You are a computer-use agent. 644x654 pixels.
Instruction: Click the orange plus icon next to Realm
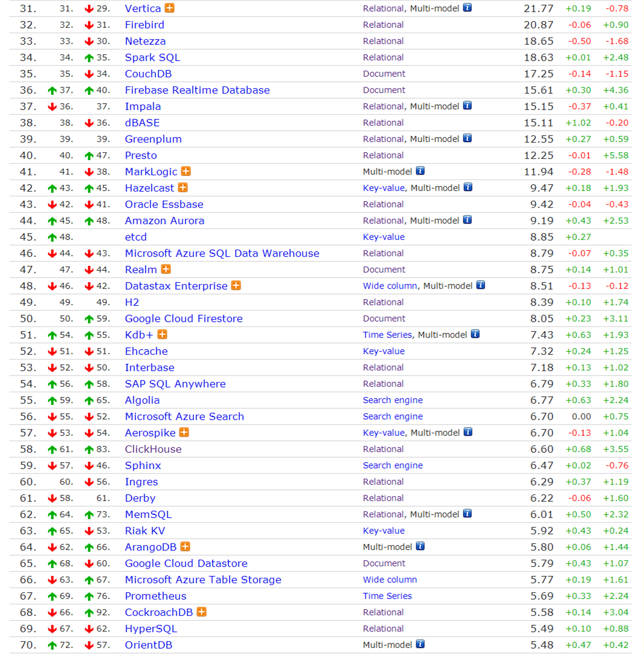click(166, 269)
